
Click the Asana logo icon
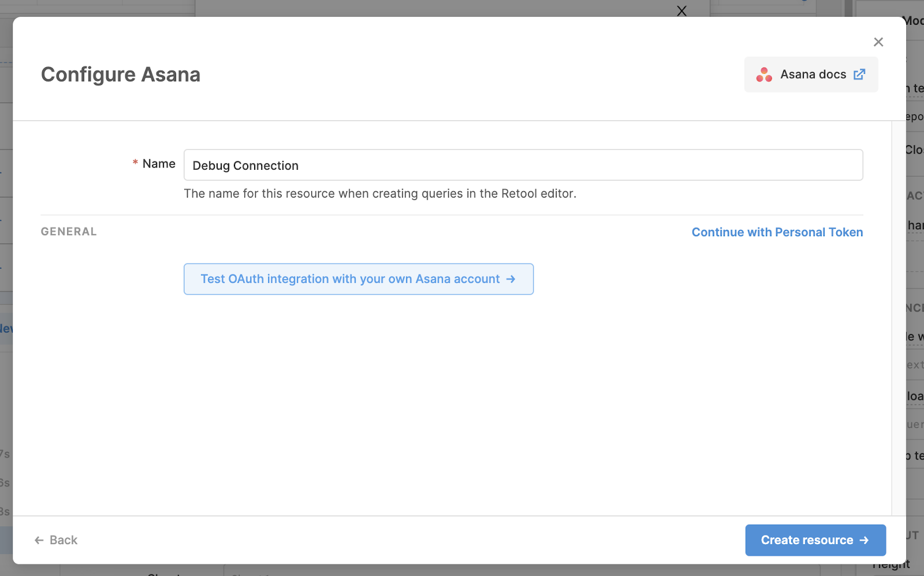click(764, 75)
